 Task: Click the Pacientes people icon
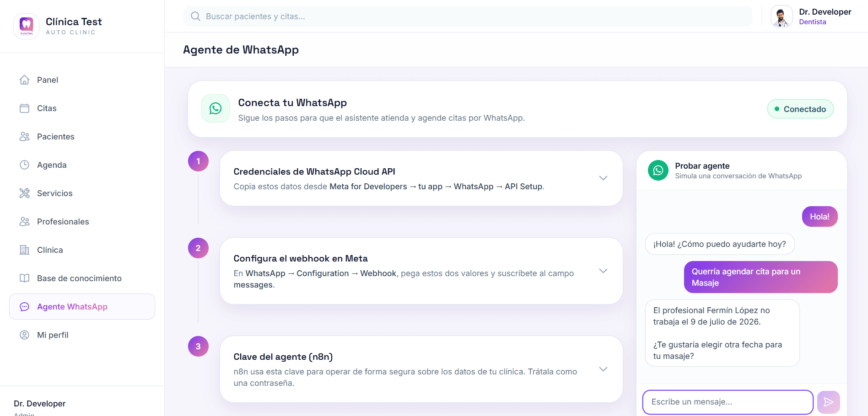click(x=25, y=137)
